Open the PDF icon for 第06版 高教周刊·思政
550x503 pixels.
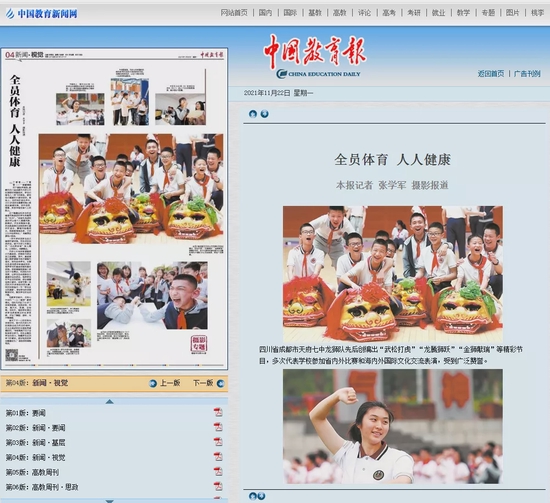218,486
